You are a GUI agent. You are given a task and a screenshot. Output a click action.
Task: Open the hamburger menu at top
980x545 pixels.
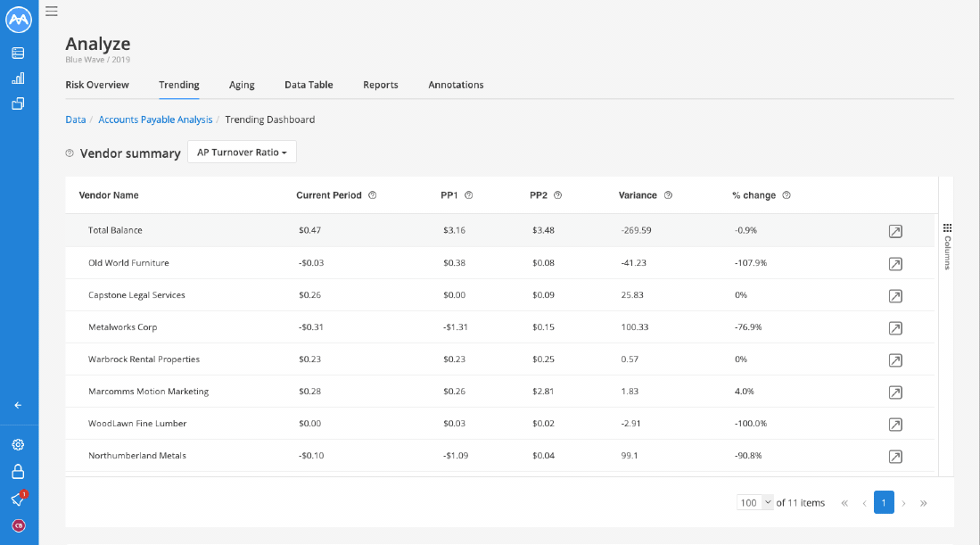tap(51, 12)
